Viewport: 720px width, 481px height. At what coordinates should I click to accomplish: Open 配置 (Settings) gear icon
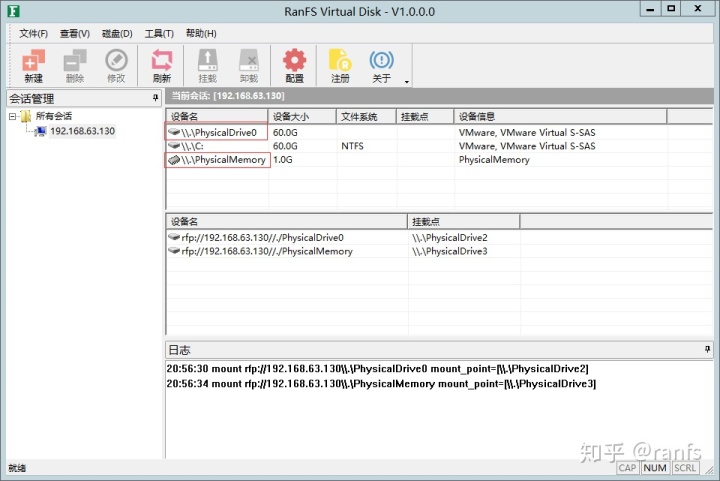[294, 66]
